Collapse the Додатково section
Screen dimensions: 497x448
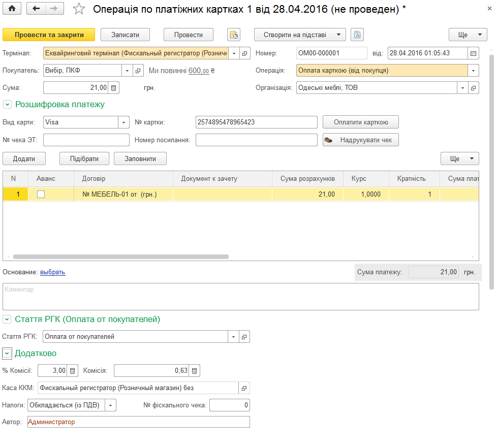click(x=7, y=354)
